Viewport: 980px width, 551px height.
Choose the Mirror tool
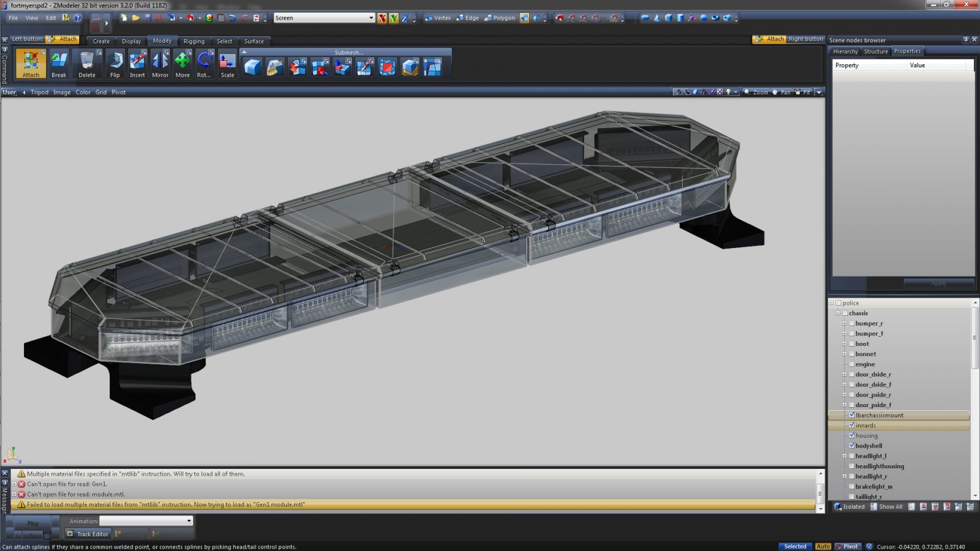click(160, 64)
